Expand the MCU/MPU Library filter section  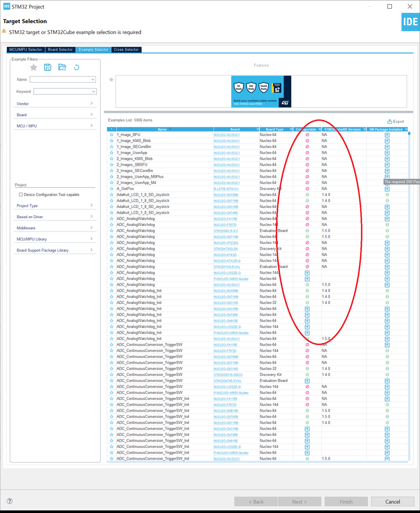pos(55,239)
